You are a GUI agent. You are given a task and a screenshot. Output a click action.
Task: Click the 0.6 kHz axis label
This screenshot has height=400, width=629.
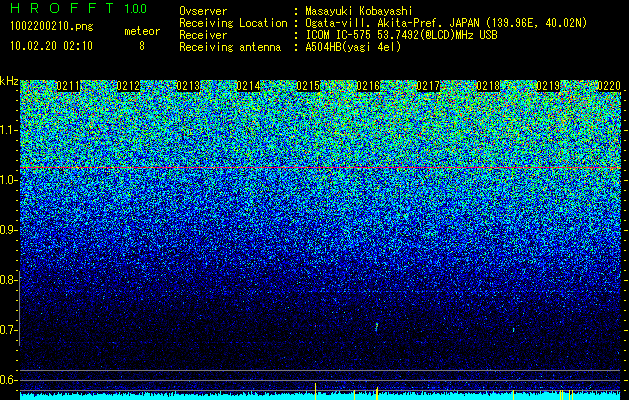coord(7,380)
